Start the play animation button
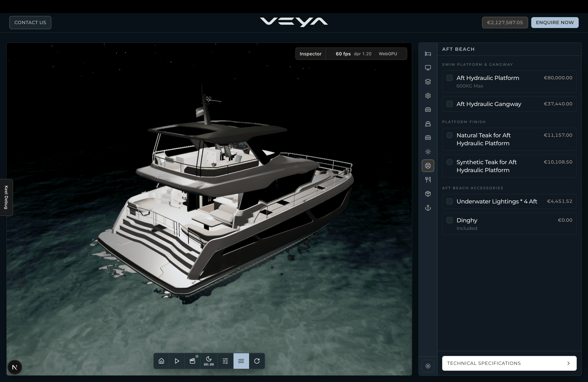The image size is (588, 382). point(177,361)
